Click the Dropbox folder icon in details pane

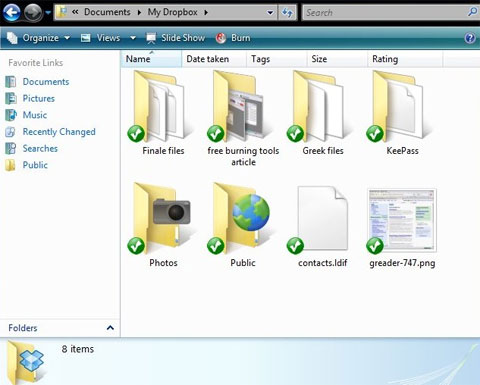pos(26,362)
